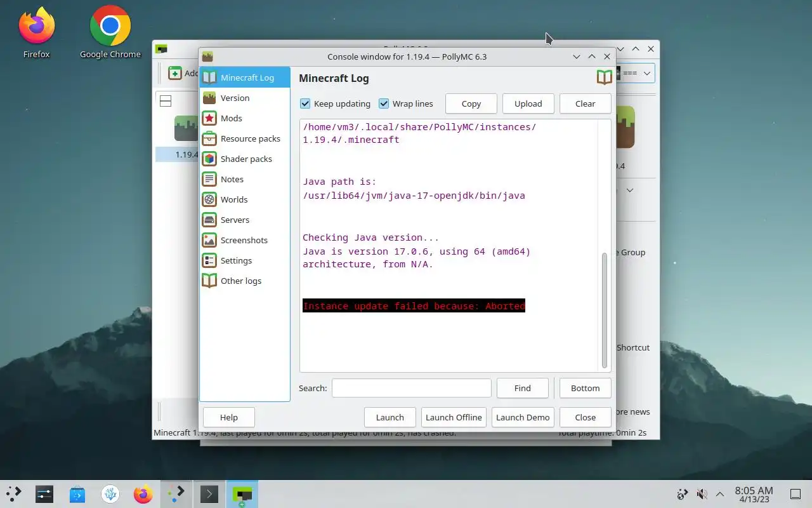Click Launch Offline
This screenshot has width=812, height=508.
(454, 417)
